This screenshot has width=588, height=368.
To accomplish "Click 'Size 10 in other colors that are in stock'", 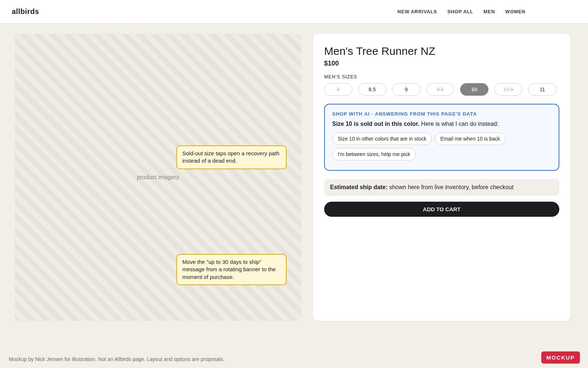I will click(382, 139).
